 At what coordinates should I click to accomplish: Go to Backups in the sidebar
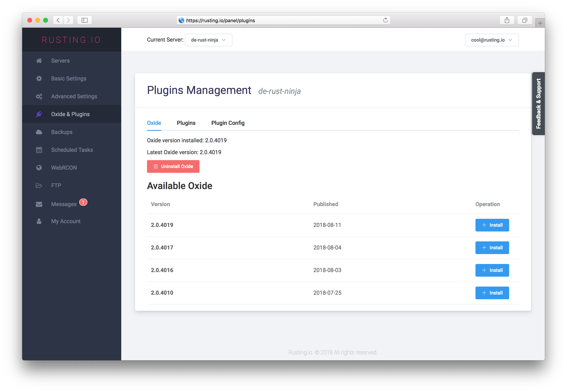click(x=72, y=132)
